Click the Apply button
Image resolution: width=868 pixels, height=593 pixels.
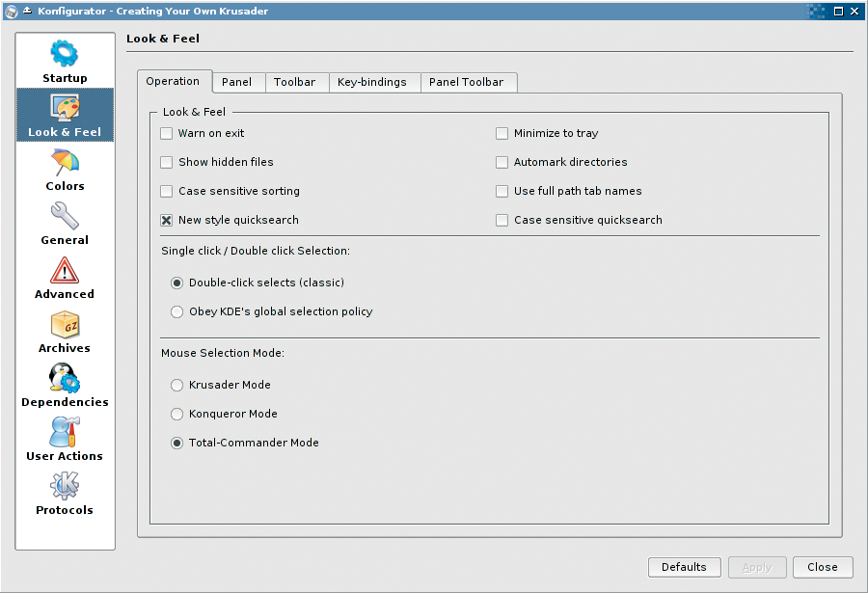pos(757,567)
